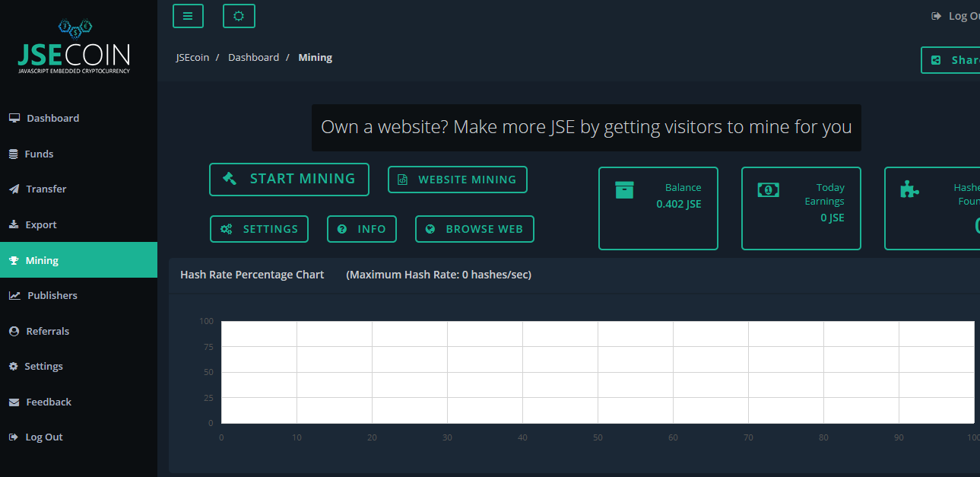Screen dimensions: 980x477
Task: Open the Dashboard sidebar item
Action: (78, 118)
